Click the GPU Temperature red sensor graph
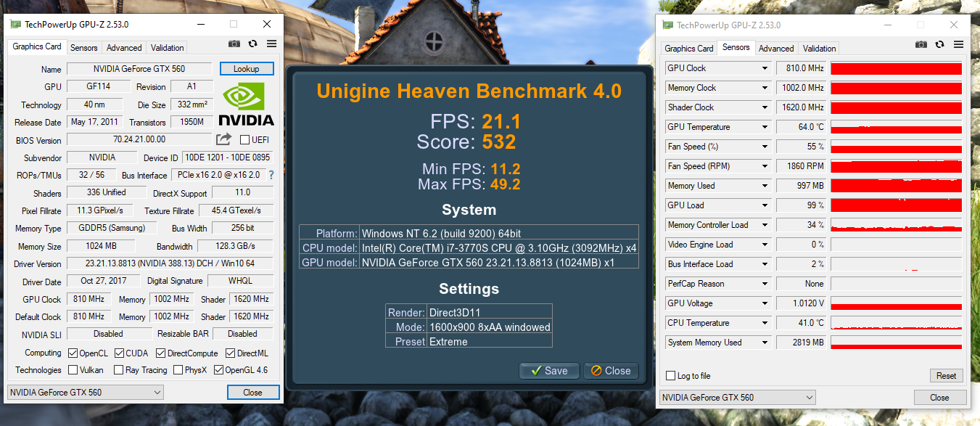 pos(896,127)
